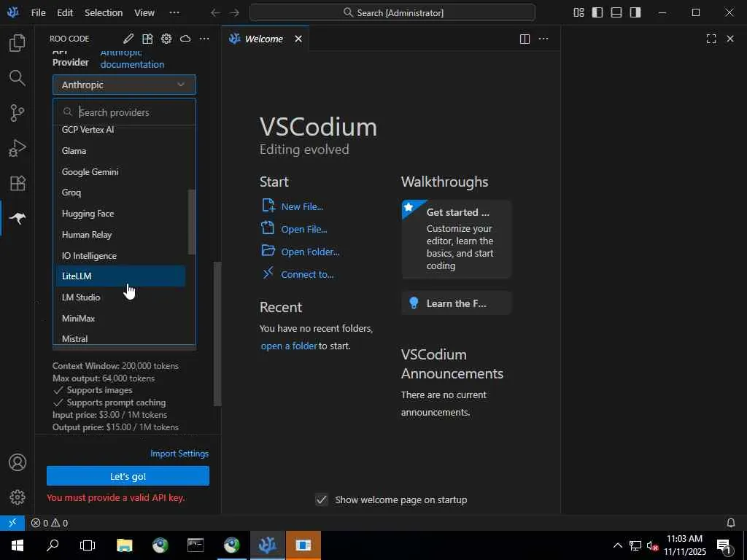Open the remote window status bar icon
Image resolution: width=747 pixels, height=560 pixels.
(x=12, y=523)
